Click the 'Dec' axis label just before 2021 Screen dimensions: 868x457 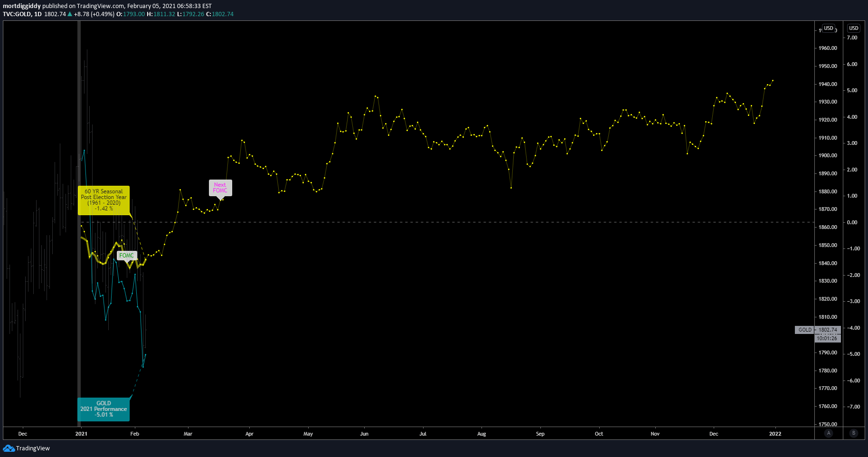point(23,434)
